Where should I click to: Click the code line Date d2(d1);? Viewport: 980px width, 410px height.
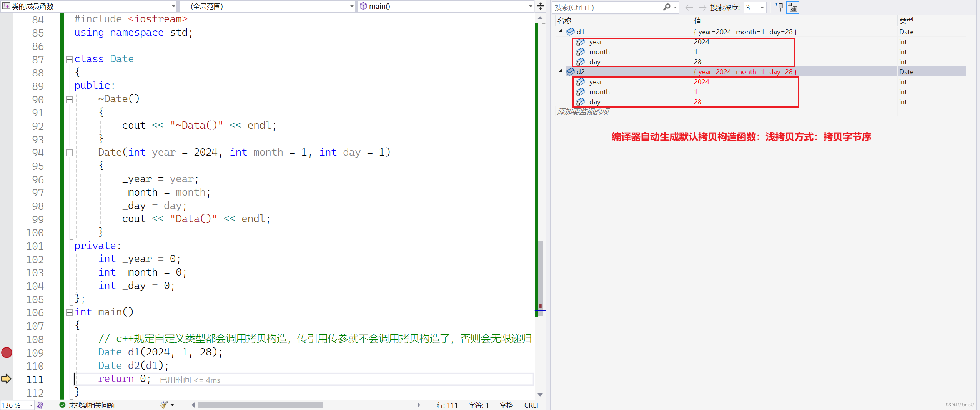point(133,365)
